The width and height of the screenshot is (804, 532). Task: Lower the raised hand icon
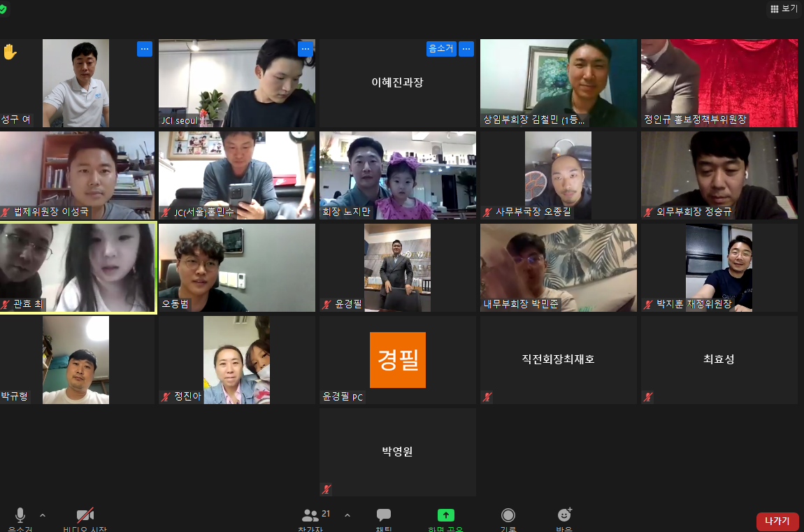[10, 52]
